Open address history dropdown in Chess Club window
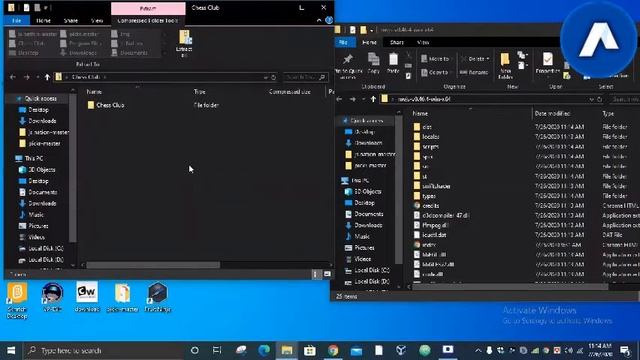Image resolution: width=640 pixels, height=360 pixels. [266, 77]
